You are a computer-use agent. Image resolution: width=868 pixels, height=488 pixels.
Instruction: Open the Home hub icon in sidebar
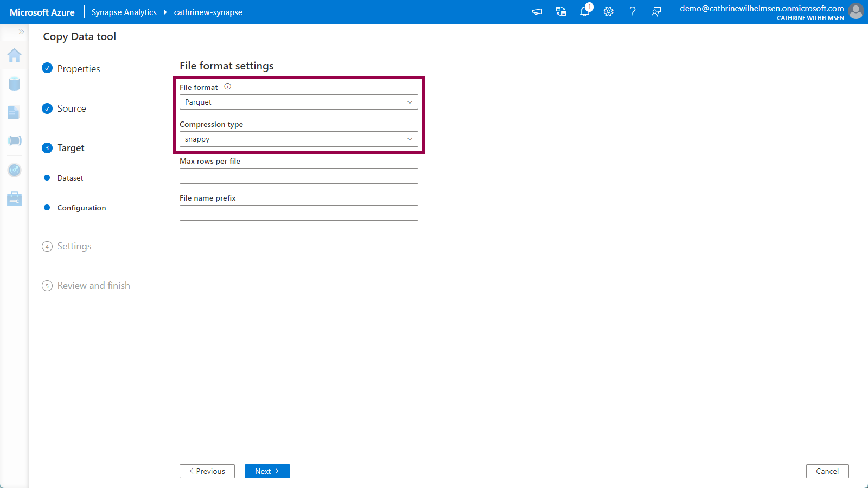point(15,55)
